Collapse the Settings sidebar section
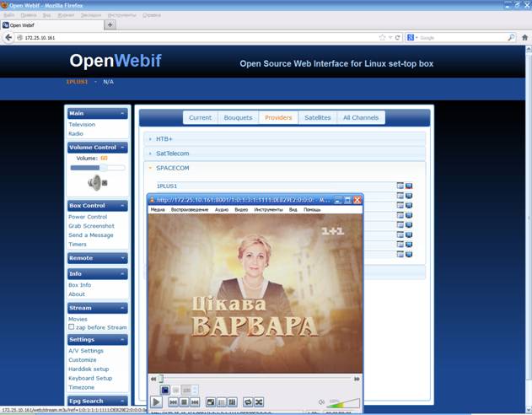This screenshot has height=415, width=532. [x=123, y=340]
